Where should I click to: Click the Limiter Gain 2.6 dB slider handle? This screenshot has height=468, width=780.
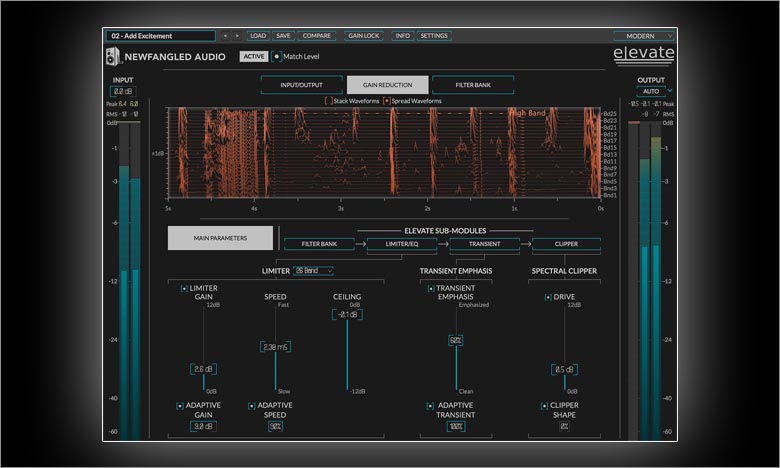(x=203, y=369)
